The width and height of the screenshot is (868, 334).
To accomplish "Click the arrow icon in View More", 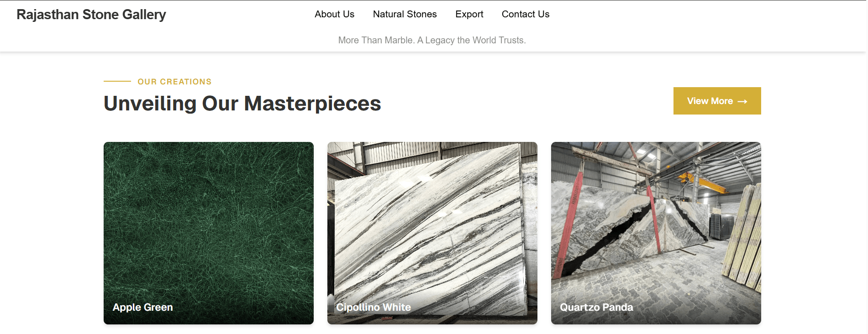I will point(742,101).
